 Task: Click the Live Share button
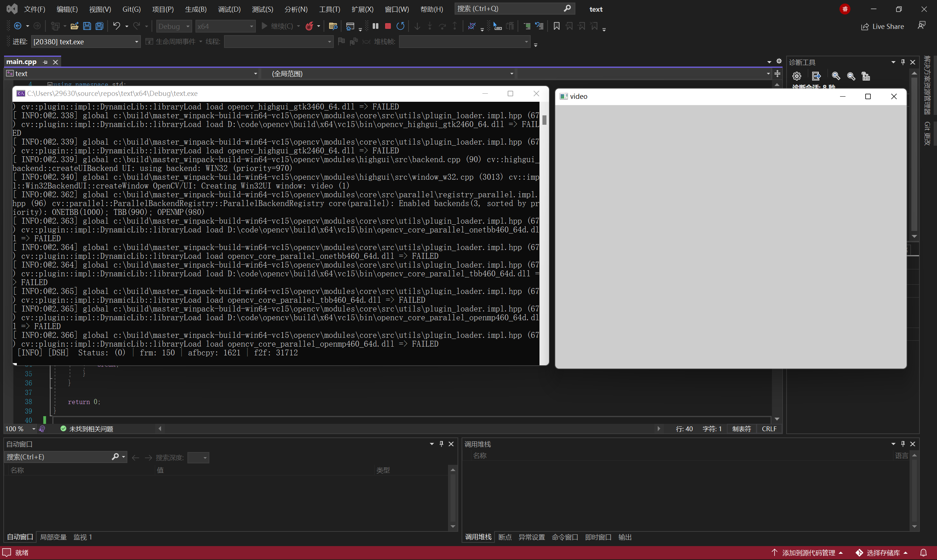(883, 26)
